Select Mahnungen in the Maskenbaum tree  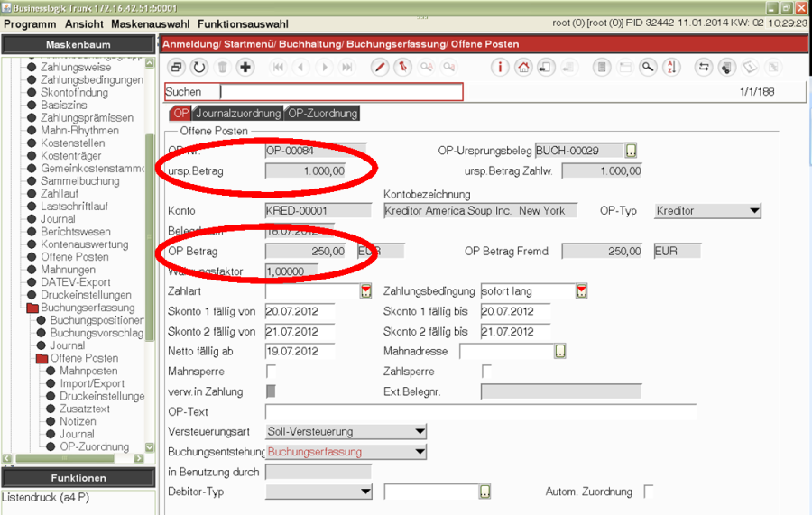pos(68,270)
